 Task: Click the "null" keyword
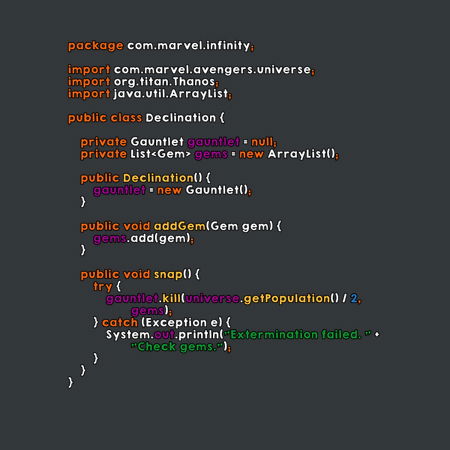coord(262,142)
